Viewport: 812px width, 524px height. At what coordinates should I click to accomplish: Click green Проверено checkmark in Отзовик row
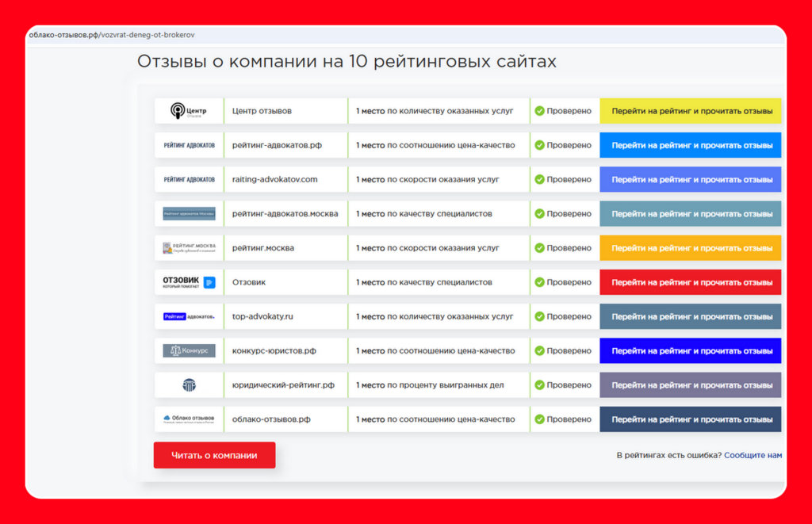539,282
